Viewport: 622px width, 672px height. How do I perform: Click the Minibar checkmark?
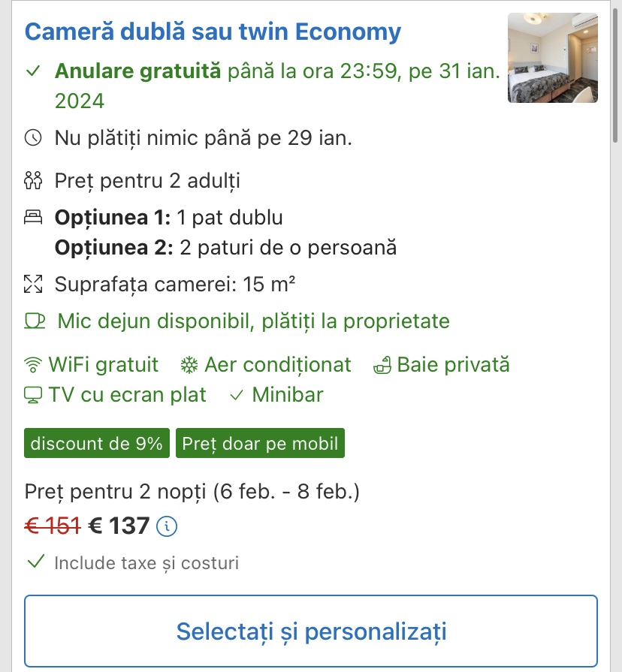(237, 395)
